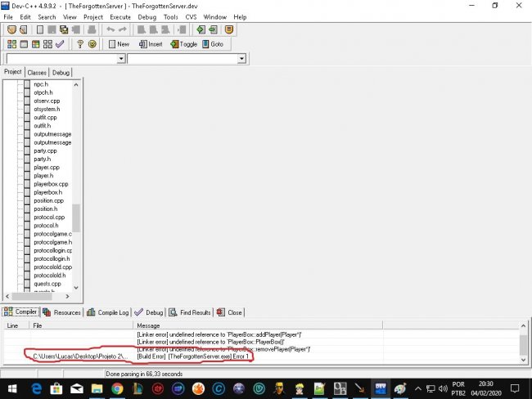Open File Explorer from the taskbar
The height and width of the screenshot is (399, 532).
click(97, 388)
